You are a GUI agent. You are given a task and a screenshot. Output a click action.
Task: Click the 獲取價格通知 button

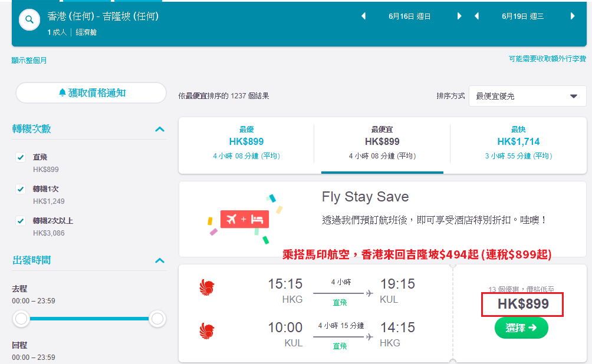(x=91, y=93)
